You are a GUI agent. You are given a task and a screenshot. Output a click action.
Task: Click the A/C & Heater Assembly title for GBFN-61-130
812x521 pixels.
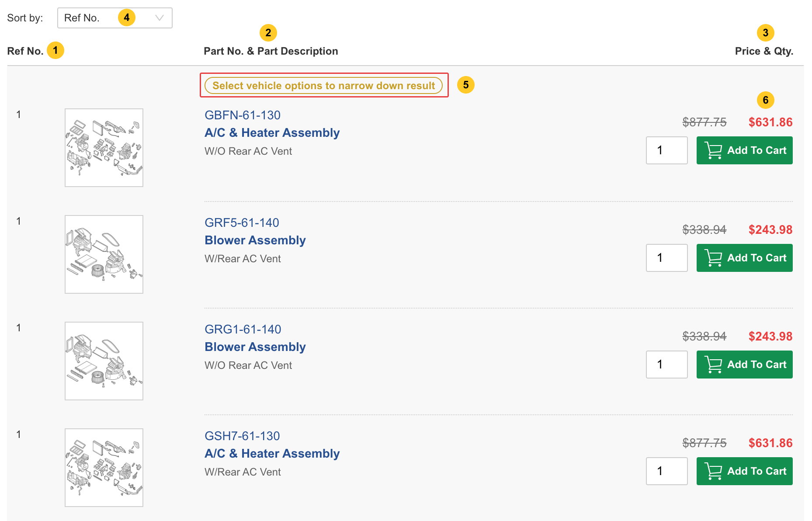pyautogui.click(x=272, y=132)
